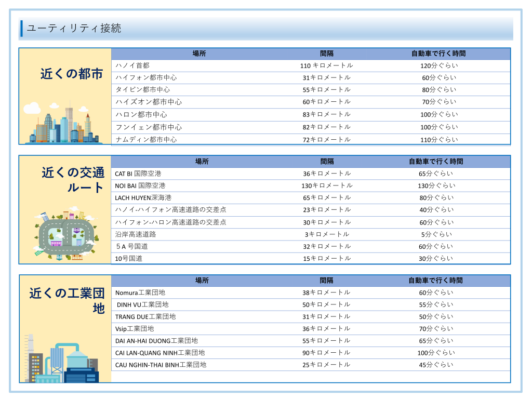Click 10号国道 cell
Screen dimensions: 532x399
(129, 259)
